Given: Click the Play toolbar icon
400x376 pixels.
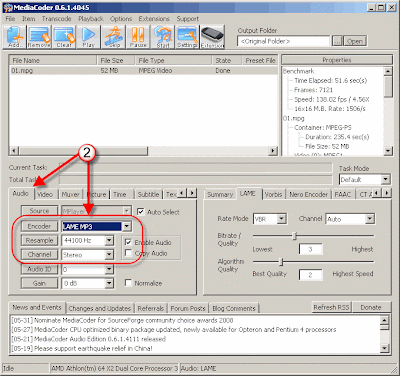Looking at the screenshot, I should [x=88, y=37].
